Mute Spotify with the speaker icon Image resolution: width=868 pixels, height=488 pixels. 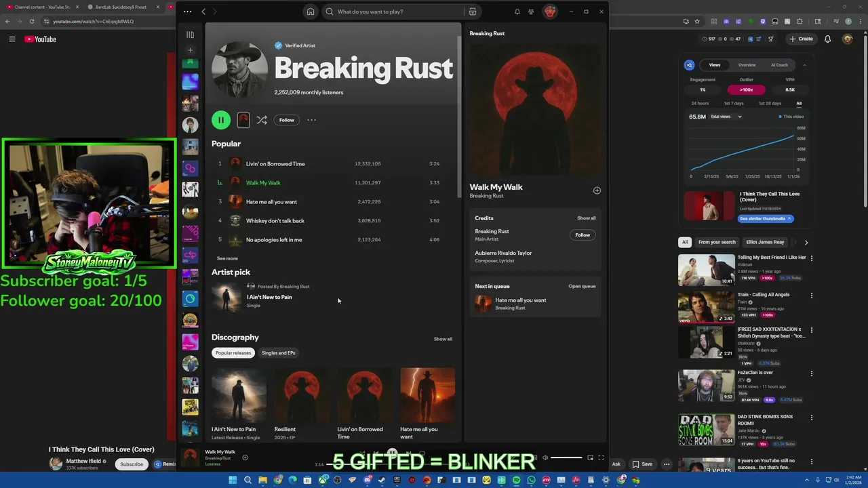545,457
